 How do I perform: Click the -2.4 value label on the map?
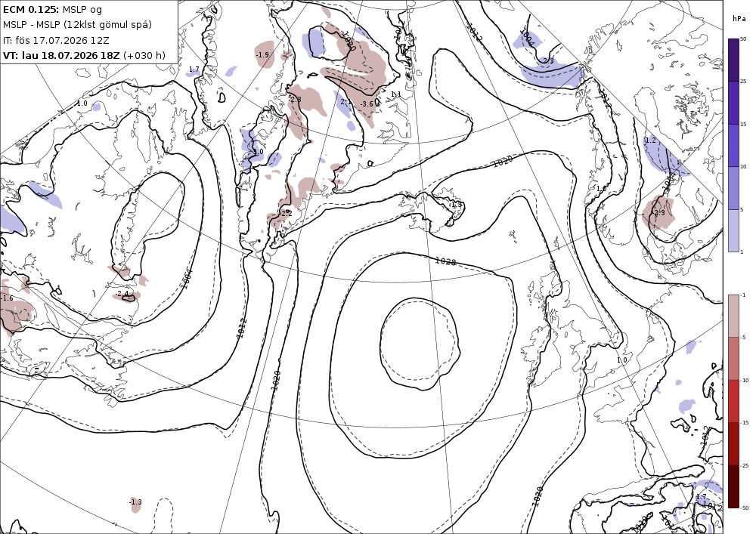point(122,294)
